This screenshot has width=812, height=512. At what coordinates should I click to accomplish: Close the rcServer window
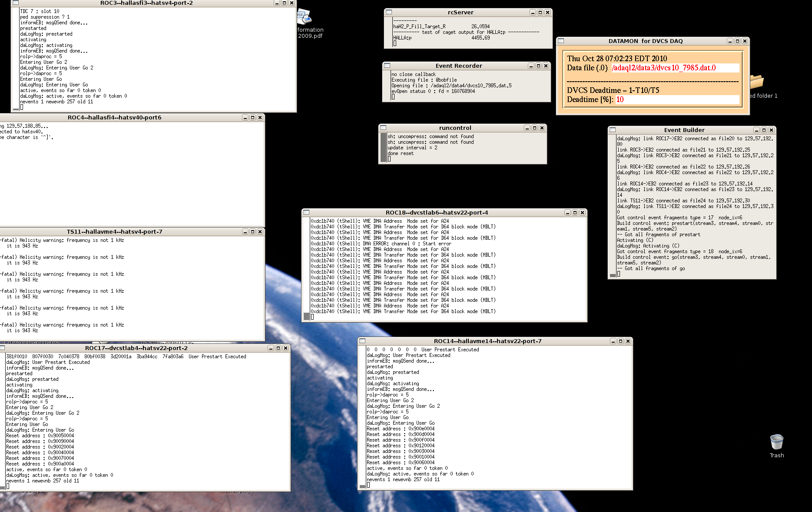click(547, 13)
